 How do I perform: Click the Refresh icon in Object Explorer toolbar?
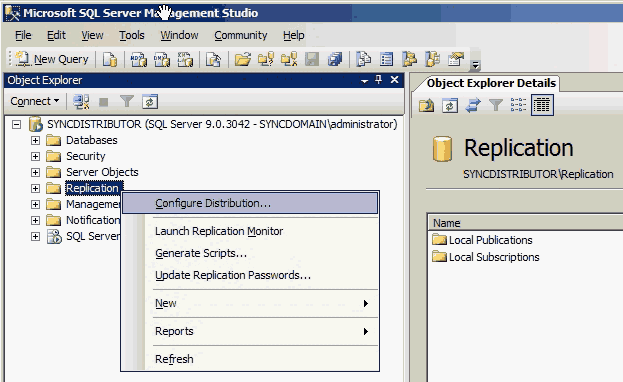(150, 102)
